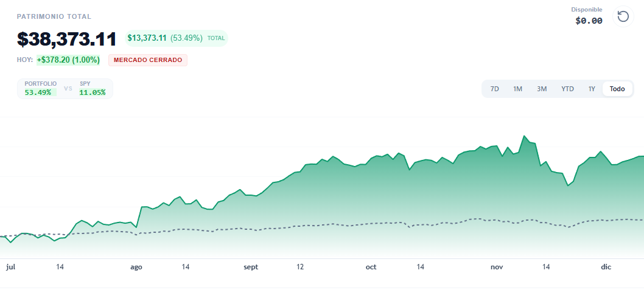Click the $38,373.11 total balance
644x290 pixels.
pyautogui.click(x=66, y=39)
